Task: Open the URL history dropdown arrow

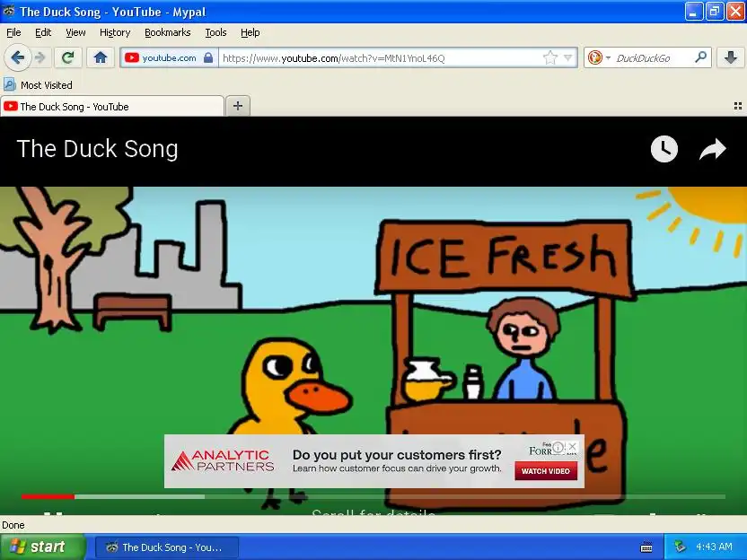Action: click(x=567, y=58)
